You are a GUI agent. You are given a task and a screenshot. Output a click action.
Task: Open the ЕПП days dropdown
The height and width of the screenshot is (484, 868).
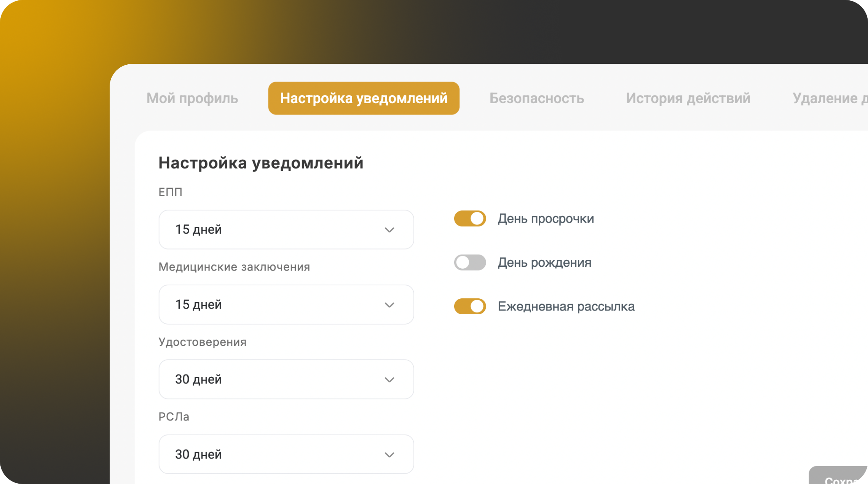pyautogui.click(x=286, y=229)
